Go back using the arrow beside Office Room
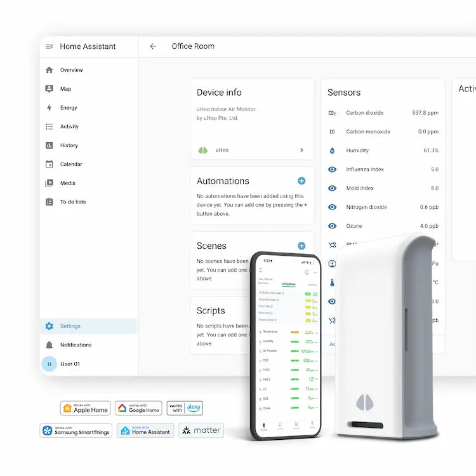 153,46
